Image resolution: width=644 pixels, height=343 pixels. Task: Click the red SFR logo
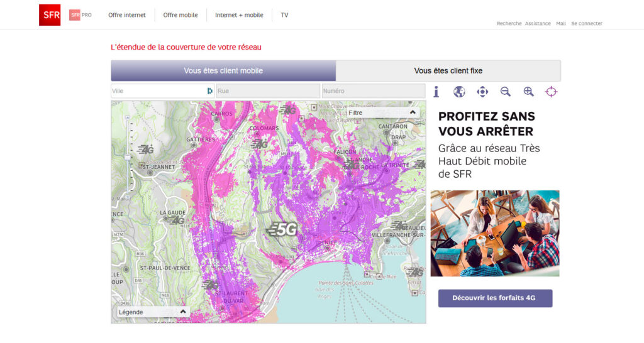pyautogui.click(x=50, y=15)
